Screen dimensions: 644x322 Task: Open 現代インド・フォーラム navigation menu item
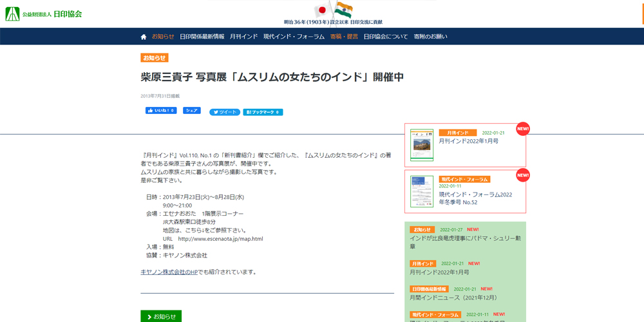[294, 37]
